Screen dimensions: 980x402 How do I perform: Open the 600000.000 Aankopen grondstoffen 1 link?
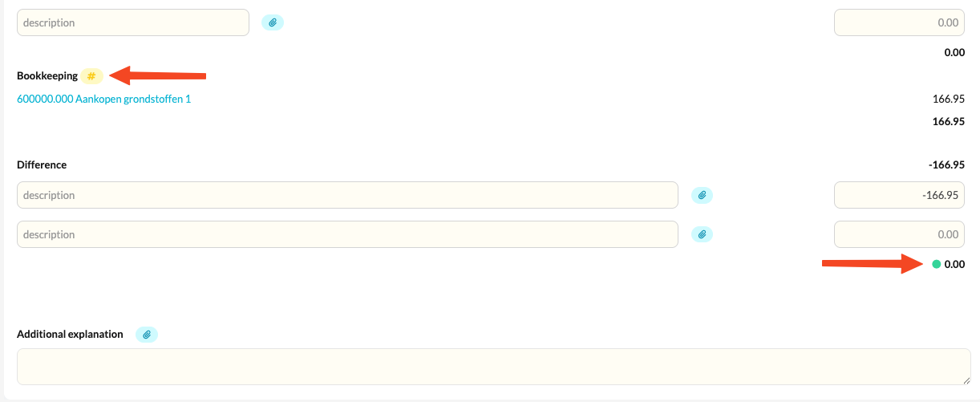point(104,99)
